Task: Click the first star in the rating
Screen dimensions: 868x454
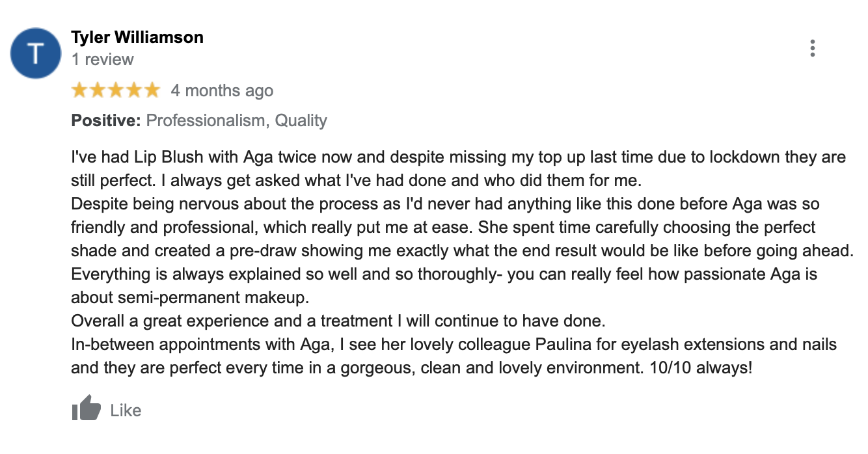Action: (80, 90)
